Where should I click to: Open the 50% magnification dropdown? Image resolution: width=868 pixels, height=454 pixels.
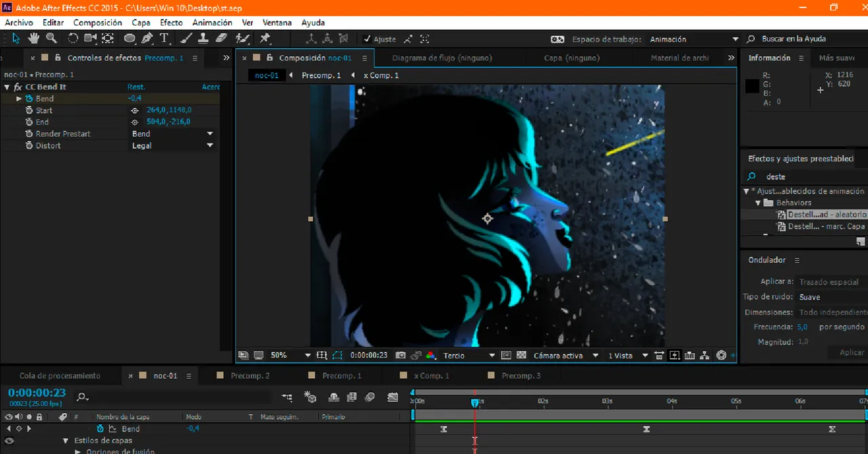coord(290,355)
